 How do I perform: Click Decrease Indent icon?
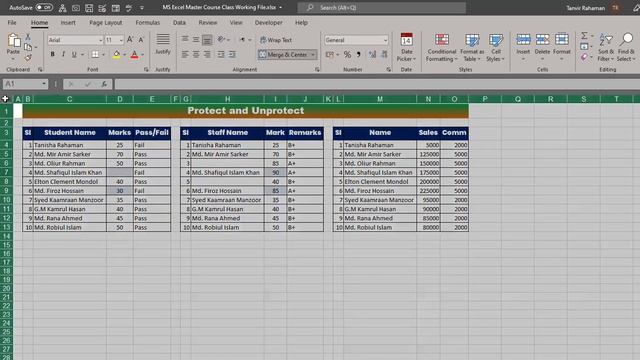coord(221,54)
